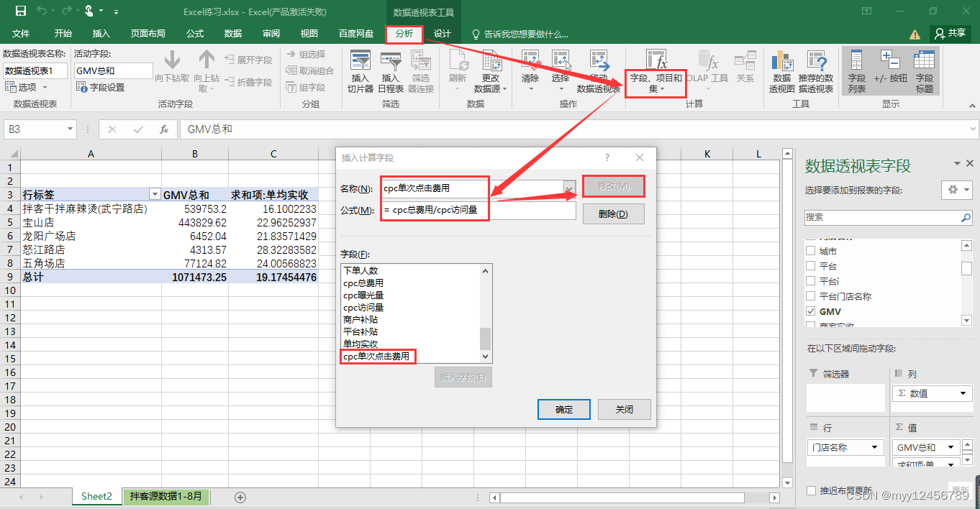Click the filter connections (筛选器连接) icon
Image resolution: width=980 pixels, height=509 pixels.
tap(421, 72)
